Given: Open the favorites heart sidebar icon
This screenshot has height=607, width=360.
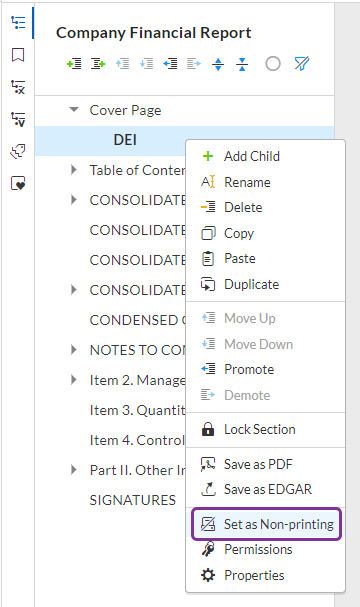Looking at the screenshot, I should pyautogui.click(x=18, y=183).
